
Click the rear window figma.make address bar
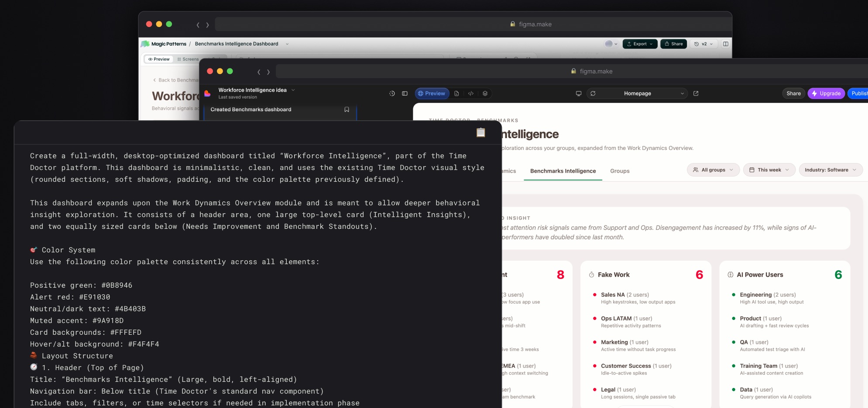tap(473, 24)
